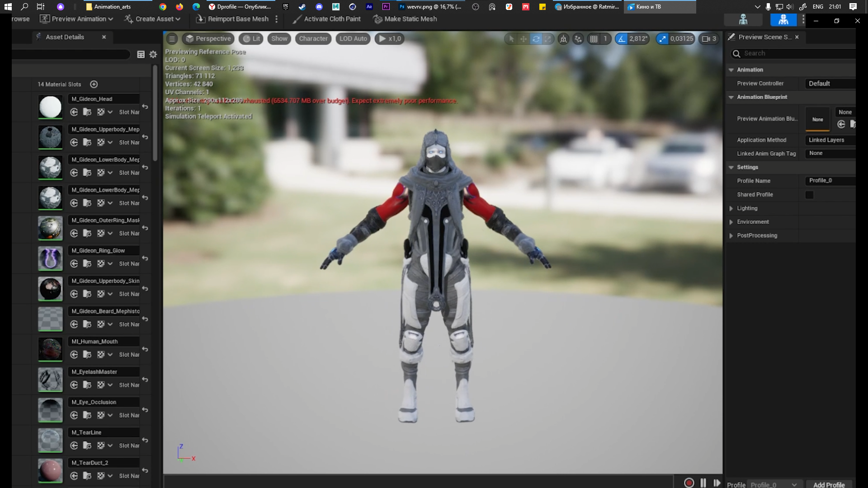868x488 pixels.
Task: Click the grid snapping icon
Action: [x=594, y=39]
